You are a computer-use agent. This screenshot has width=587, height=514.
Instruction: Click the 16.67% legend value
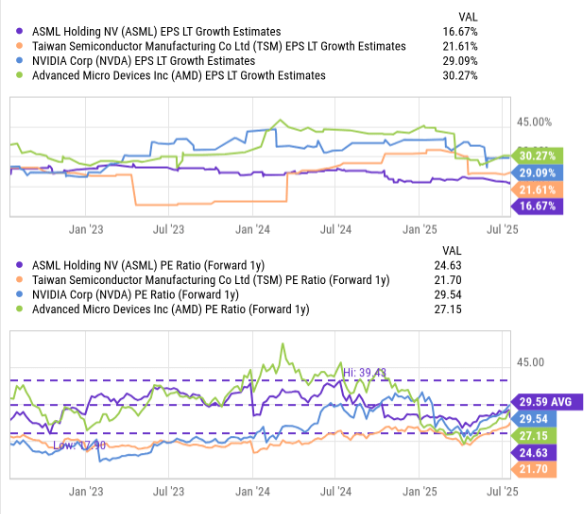(460, 31)
